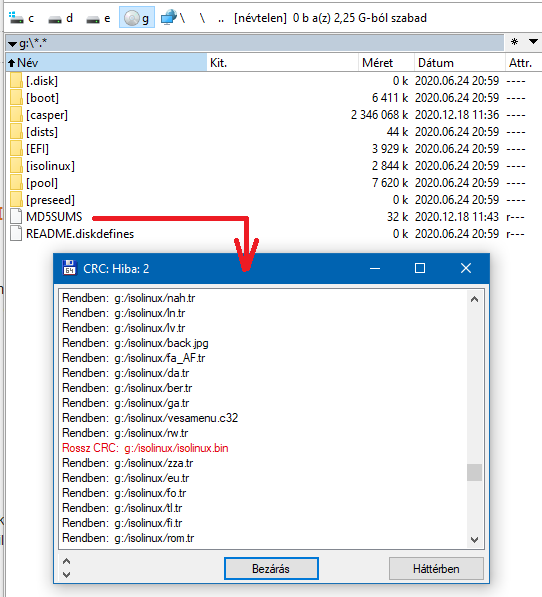542x597 pixels.
Task: Click the g:/isolinux/rom.tr log line
Action: tap(128, 538)
